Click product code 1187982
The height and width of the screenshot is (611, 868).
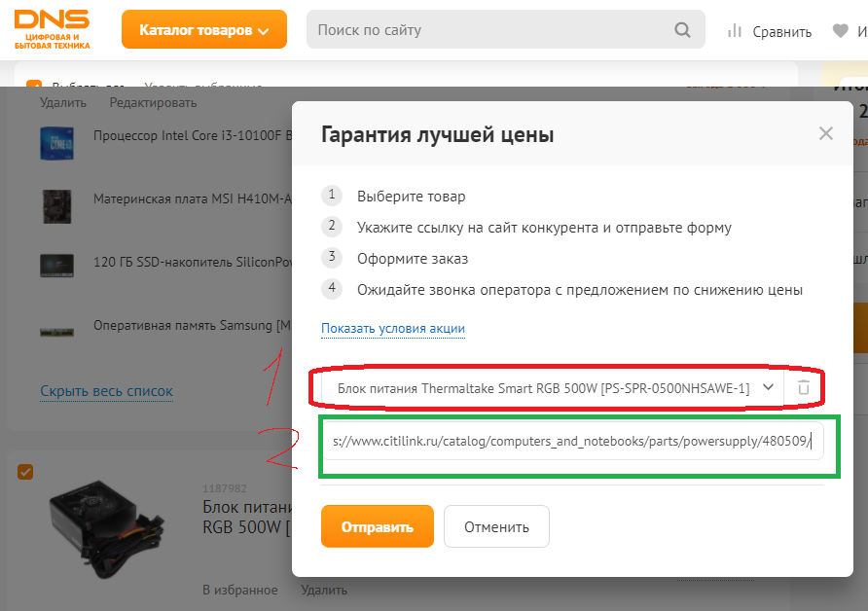pyautogui.click(x=225, y=488)
